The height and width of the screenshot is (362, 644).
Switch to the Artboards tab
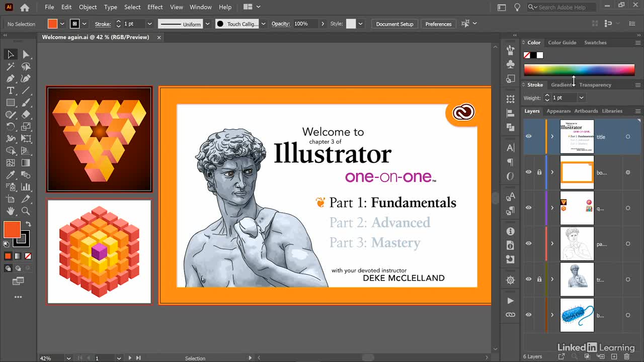click(x=586, y=111)
